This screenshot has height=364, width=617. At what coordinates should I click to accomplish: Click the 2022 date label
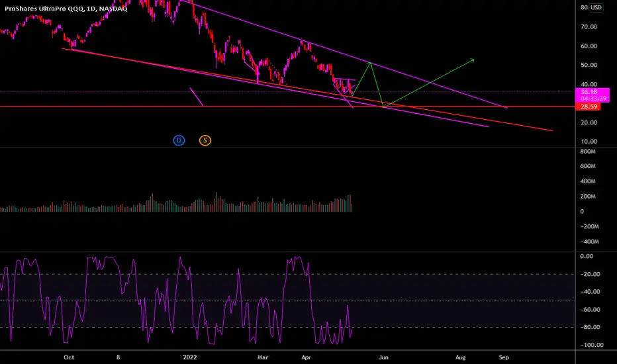coord(189,357)
